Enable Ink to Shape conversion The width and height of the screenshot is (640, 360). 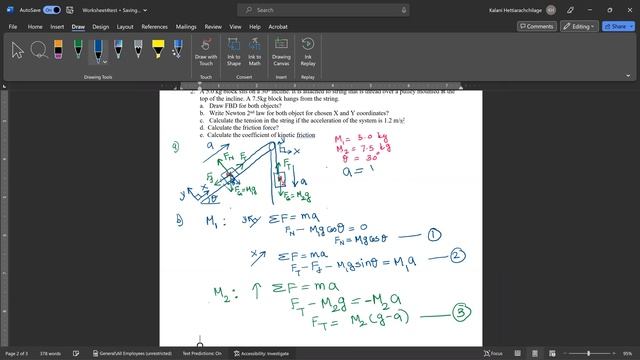click(233, 52)
